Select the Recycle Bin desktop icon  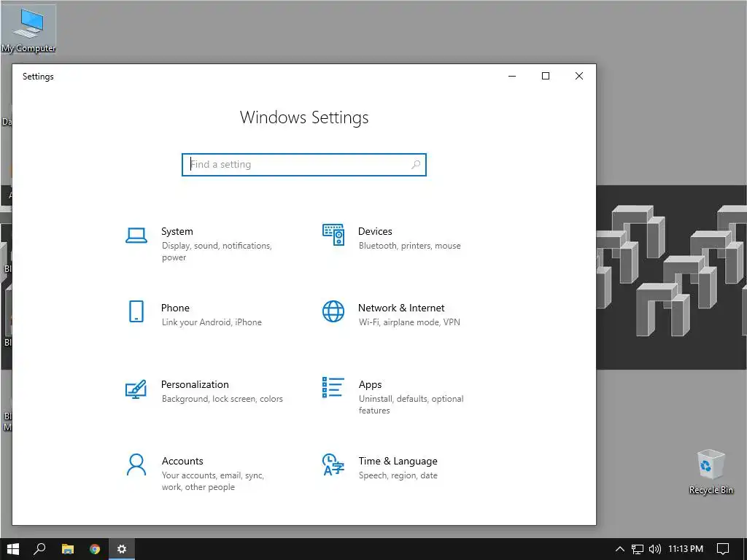[711, 472]
